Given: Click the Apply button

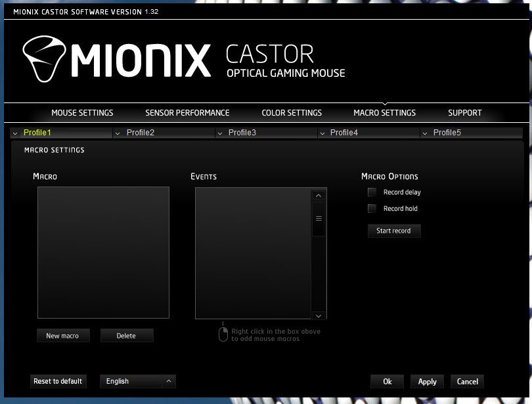Looking at the screenshot, I should 427,381.
